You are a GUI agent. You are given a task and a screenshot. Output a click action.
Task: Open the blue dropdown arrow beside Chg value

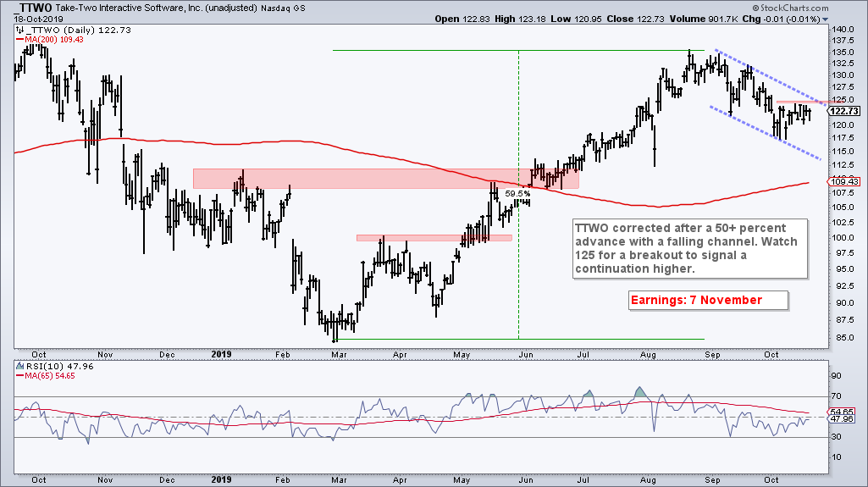(x=826, y=19)
